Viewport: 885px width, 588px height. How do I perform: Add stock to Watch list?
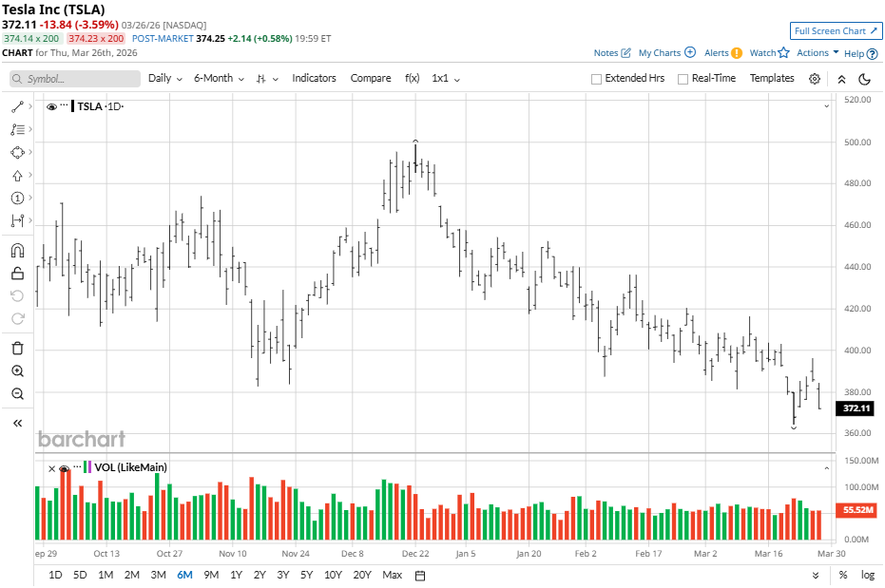(x=769, y=53)
